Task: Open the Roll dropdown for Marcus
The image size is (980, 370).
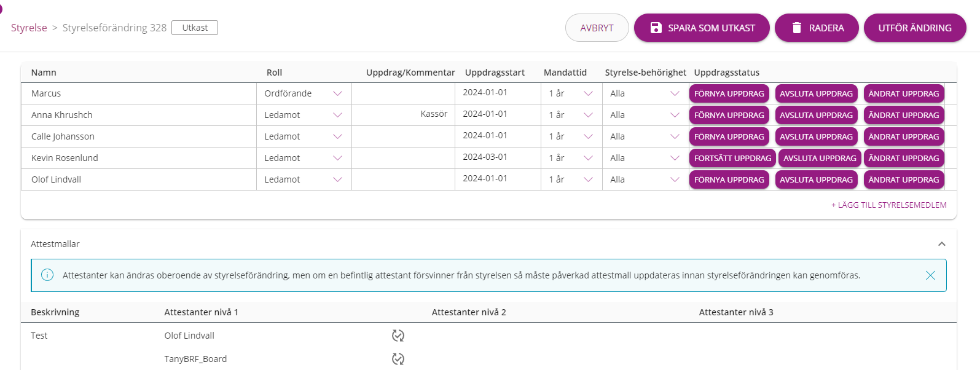Action: 304,93
